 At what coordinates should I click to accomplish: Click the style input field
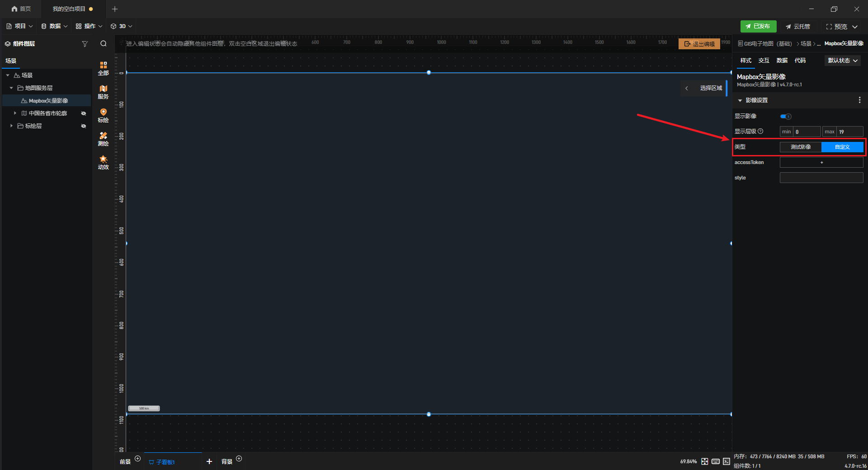click(821, 178)
